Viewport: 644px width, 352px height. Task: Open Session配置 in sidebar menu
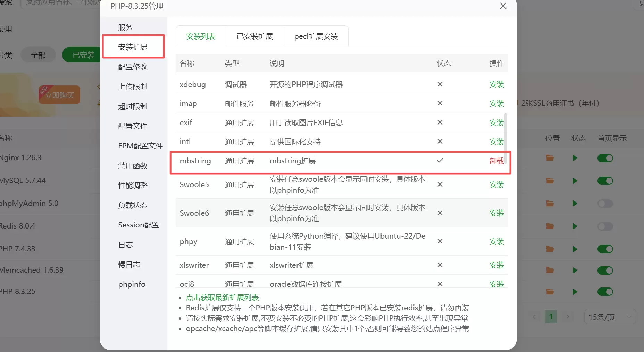139,225
